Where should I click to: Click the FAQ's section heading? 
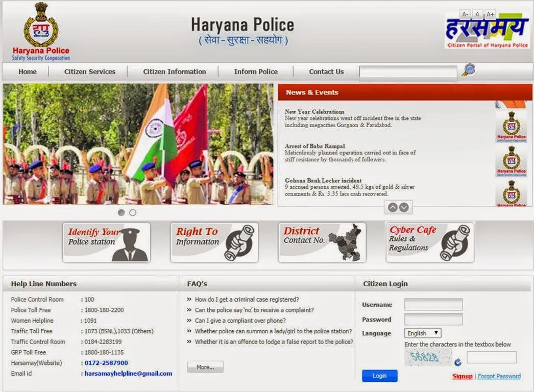point(197,284)
